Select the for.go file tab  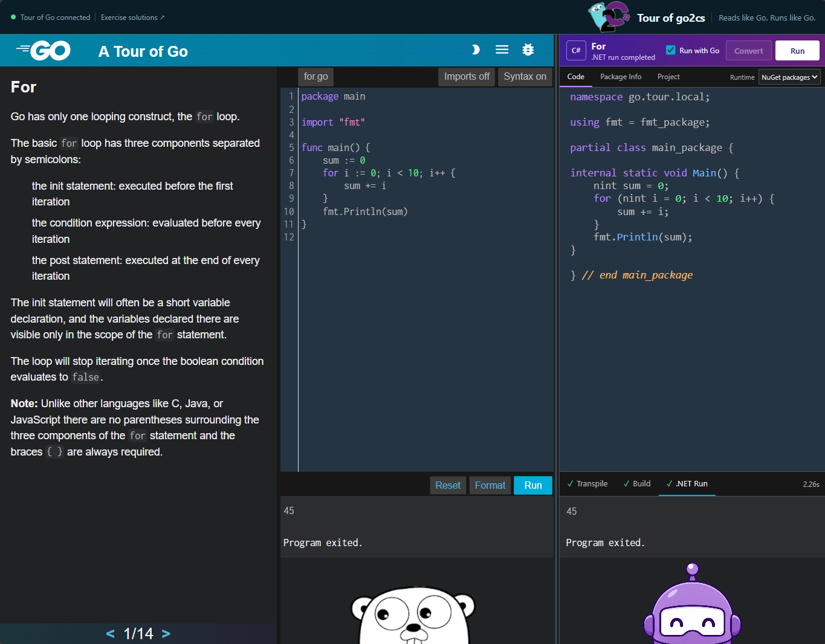[316, 77]
